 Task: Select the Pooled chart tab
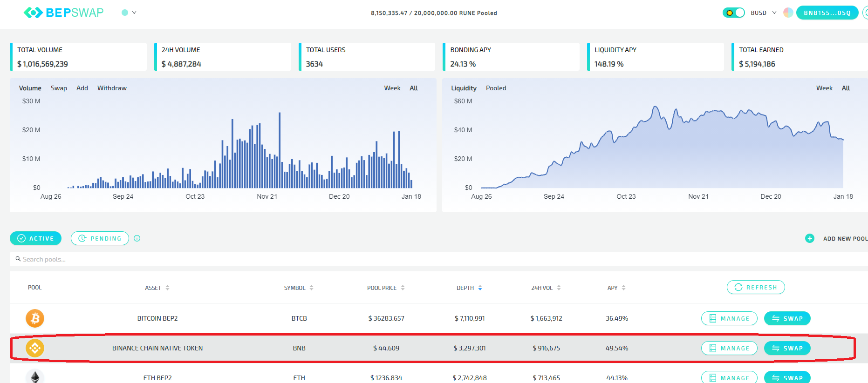pyautogui.click(x=496, y=88)
